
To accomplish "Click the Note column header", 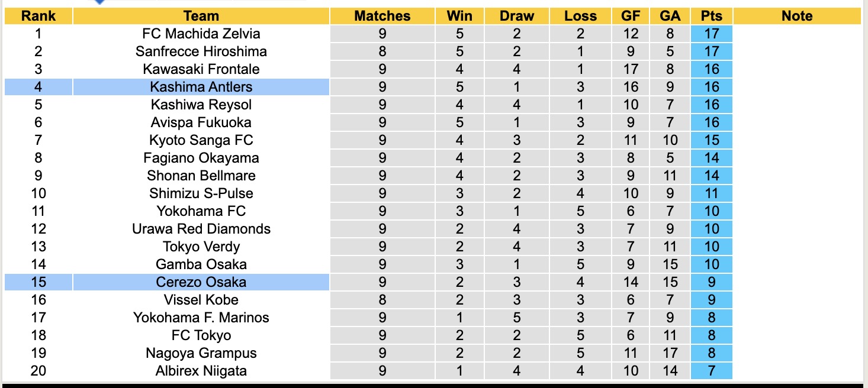I will 796,16.
